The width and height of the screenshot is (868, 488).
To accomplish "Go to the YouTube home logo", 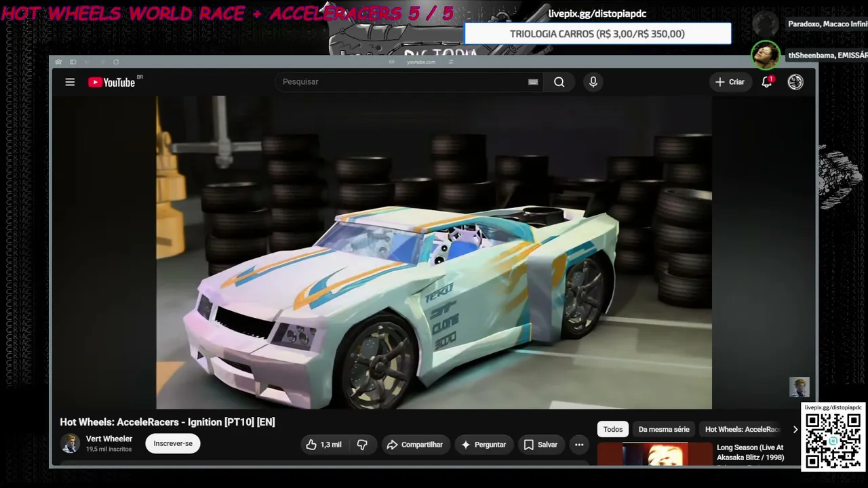I will point(112,82).
